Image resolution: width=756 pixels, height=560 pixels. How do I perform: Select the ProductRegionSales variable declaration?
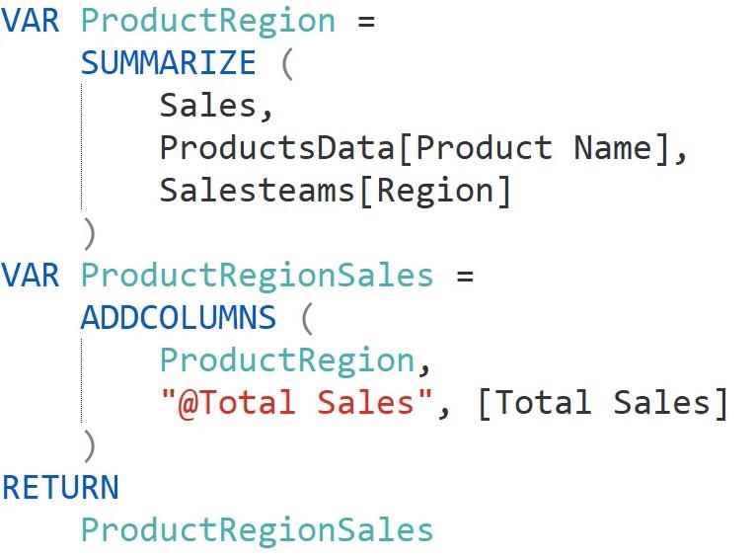click(x=257, y=277)
